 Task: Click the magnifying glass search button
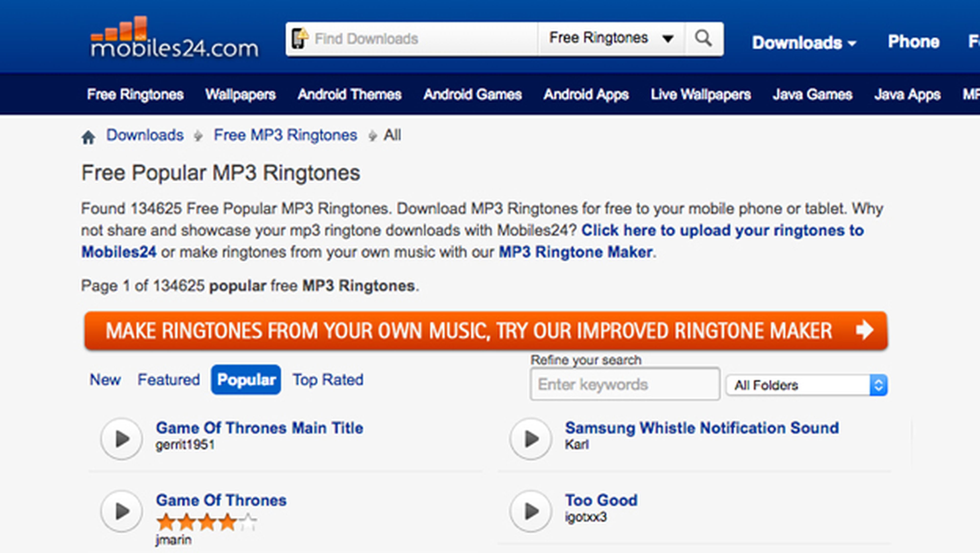pyautogui.click(x=704, y=39)
